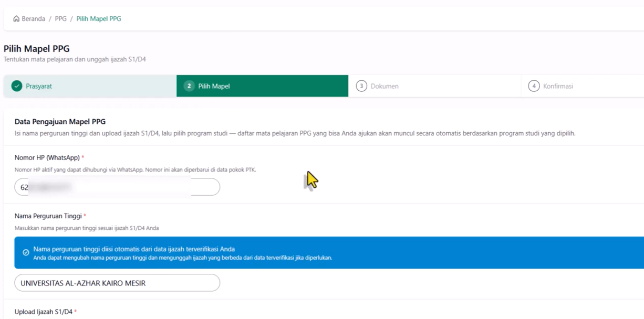Click the step 2 number badge
The image size is (644, 319).
pyautogui.click(x=189, y=86)
